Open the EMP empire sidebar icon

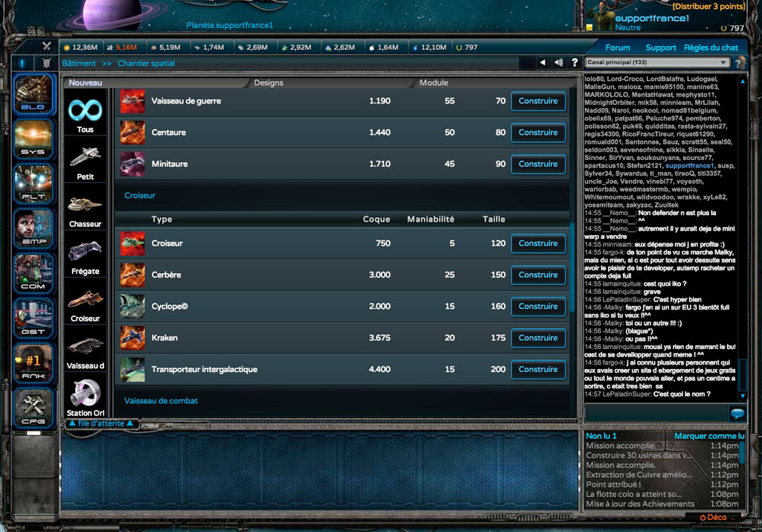33,228
